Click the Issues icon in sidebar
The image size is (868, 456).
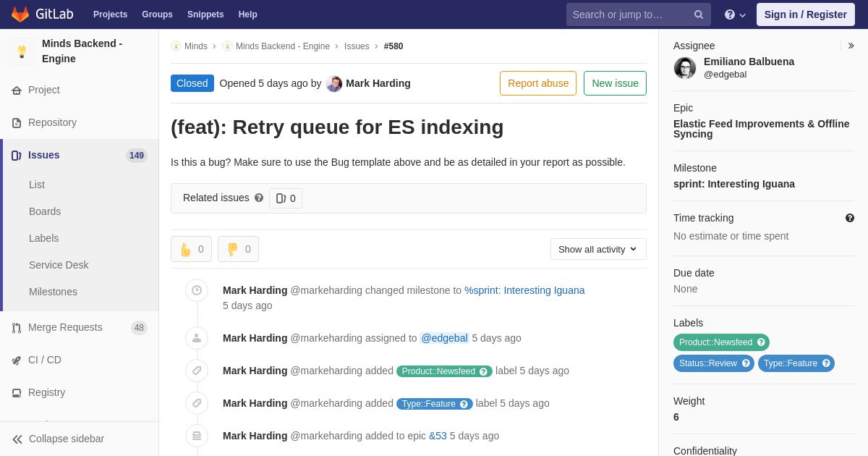tap(17, 156)
